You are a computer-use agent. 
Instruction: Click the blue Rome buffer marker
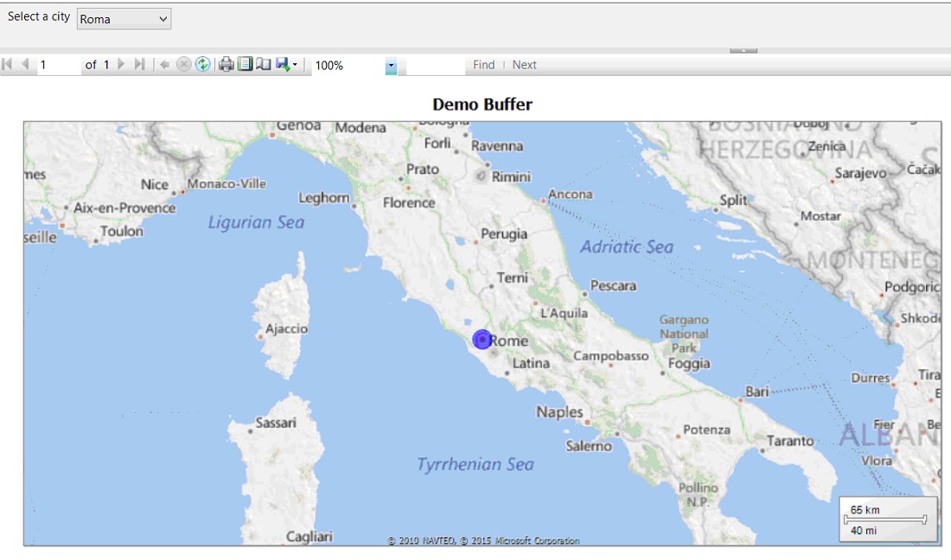tap(482, 340)
